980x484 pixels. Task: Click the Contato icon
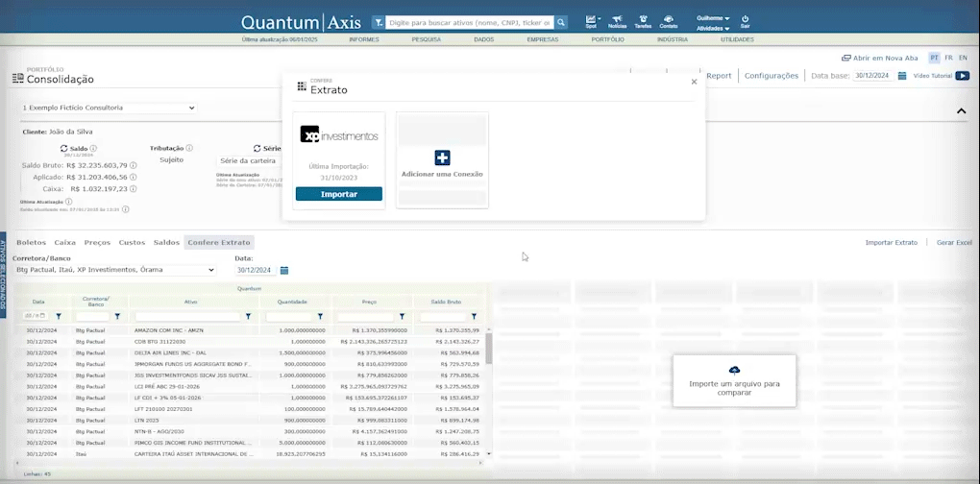pos(668,19)
